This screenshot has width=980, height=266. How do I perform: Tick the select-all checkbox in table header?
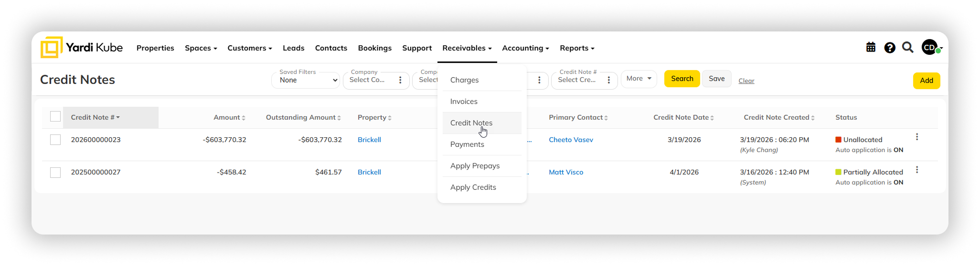(55, 117)
